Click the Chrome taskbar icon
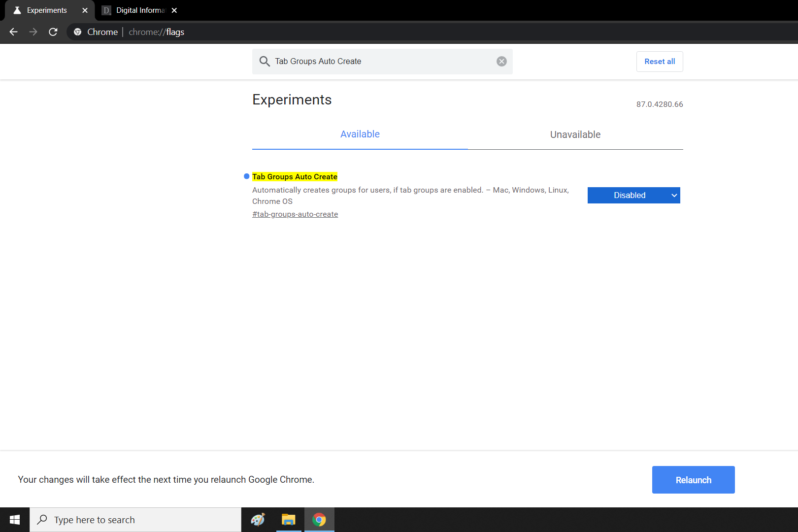Viewport: 798px width, 532px height. (x=319, y=520)
